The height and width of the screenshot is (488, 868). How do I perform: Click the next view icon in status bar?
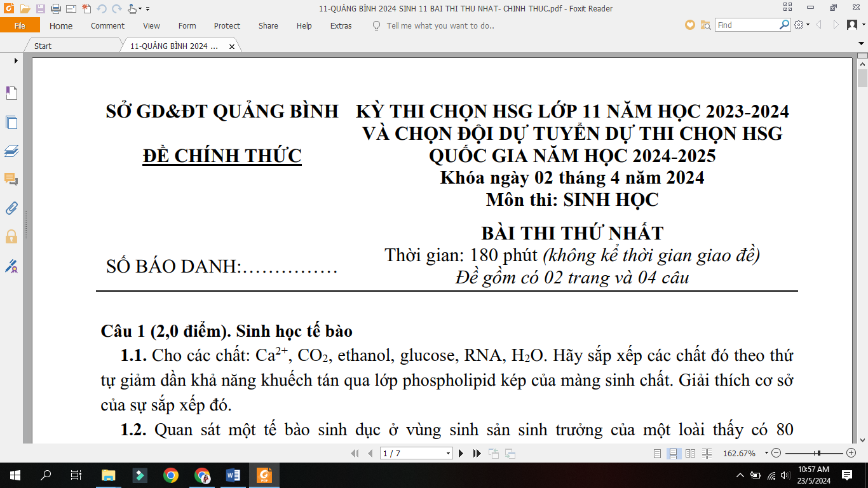(510, 453)
